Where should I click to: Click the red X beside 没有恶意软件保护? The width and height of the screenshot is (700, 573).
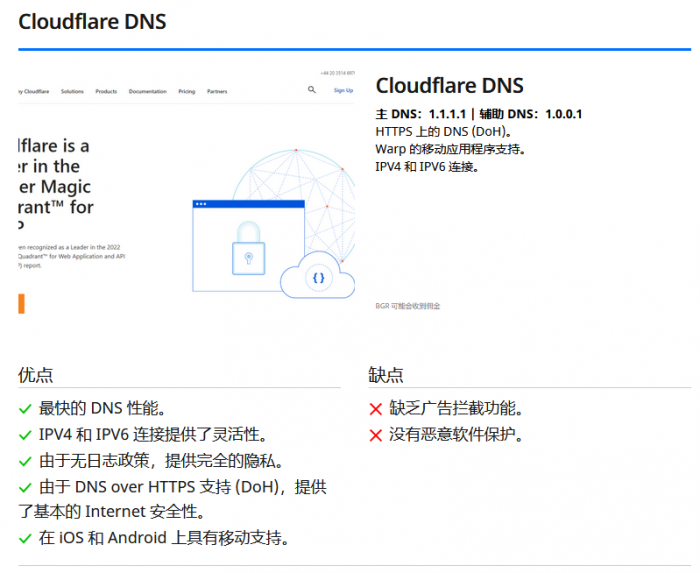[x=376, y=435]
